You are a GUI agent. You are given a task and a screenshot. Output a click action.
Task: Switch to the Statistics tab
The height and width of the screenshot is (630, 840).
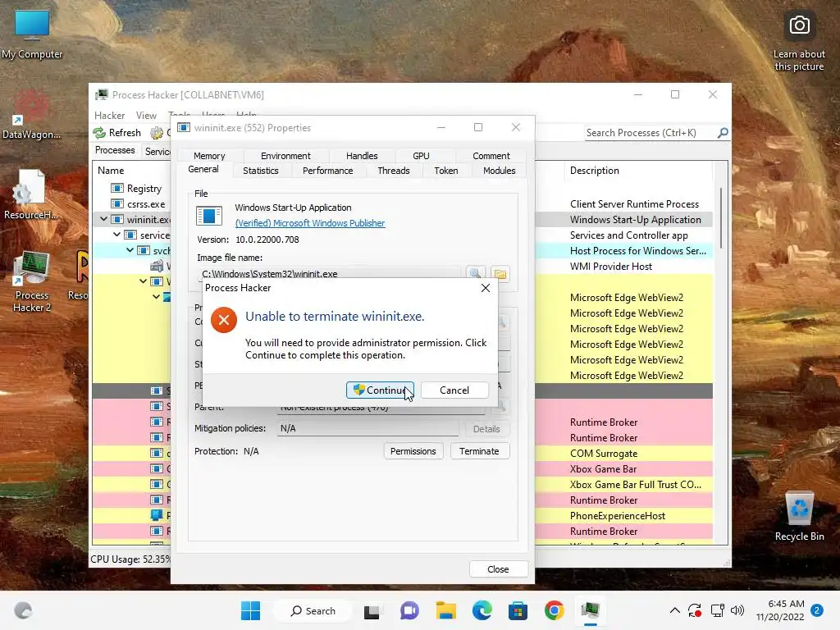coord(260,171)
